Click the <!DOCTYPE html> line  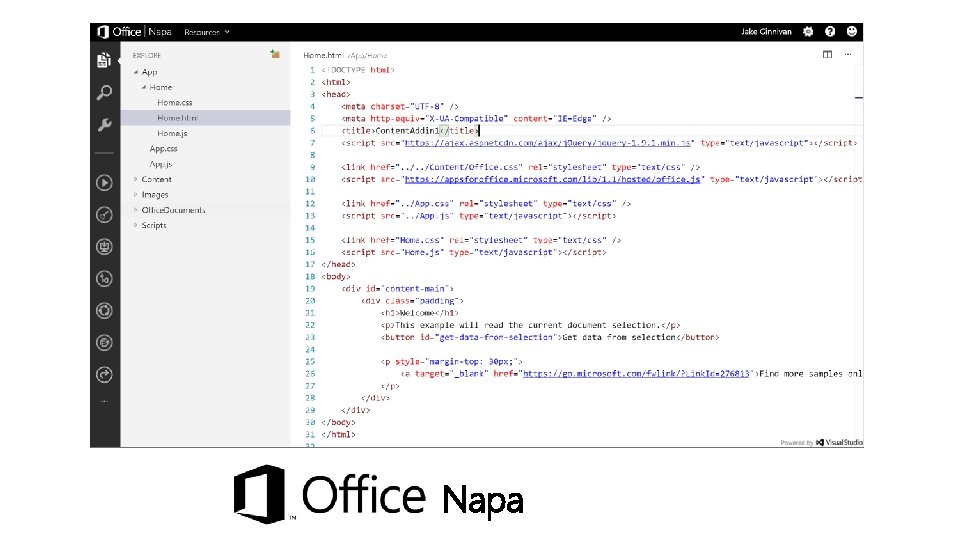click(x=358, y=70)
